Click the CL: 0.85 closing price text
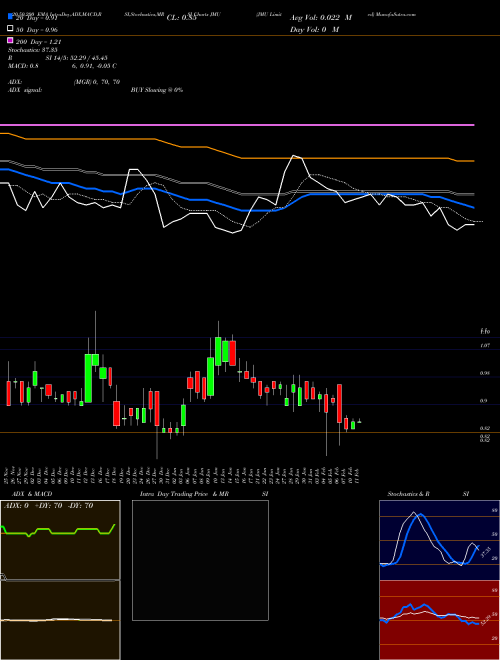The image size is (500, 660). 181,18
